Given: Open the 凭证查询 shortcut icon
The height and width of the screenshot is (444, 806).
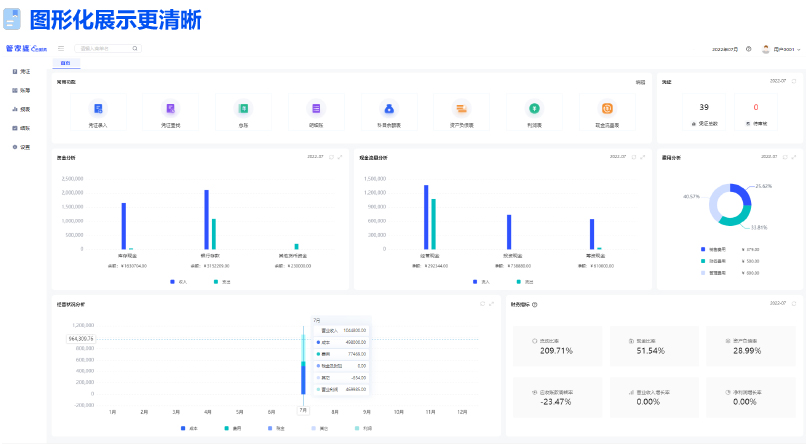Looking at the screenshot, I should pos(171,108).
